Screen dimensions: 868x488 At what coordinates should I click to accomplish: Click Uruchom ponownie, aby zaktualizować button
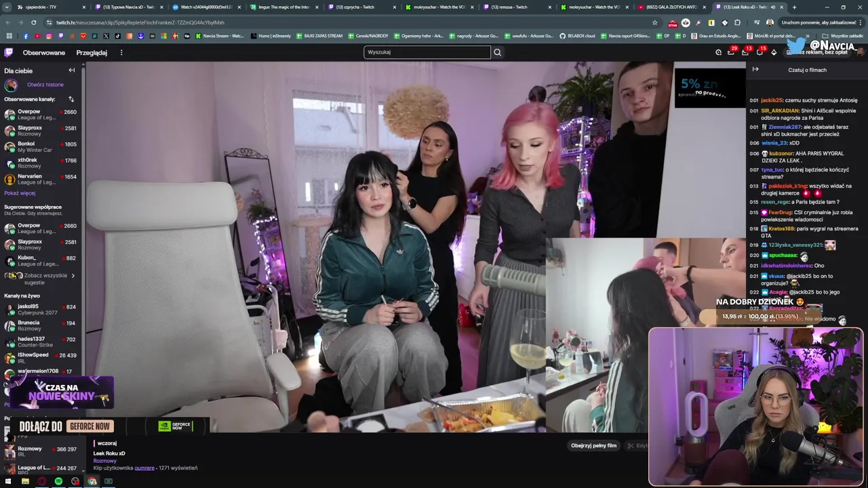point(819,22)
